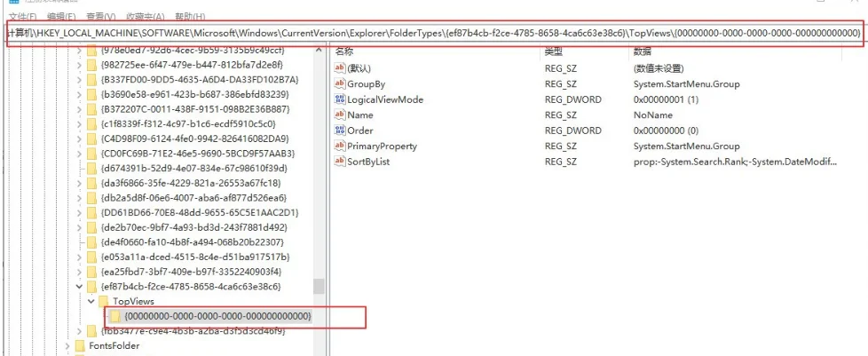
Task: Select the {00000000-0000-0000-0000-000000000000} key
Action: point(217,316)
